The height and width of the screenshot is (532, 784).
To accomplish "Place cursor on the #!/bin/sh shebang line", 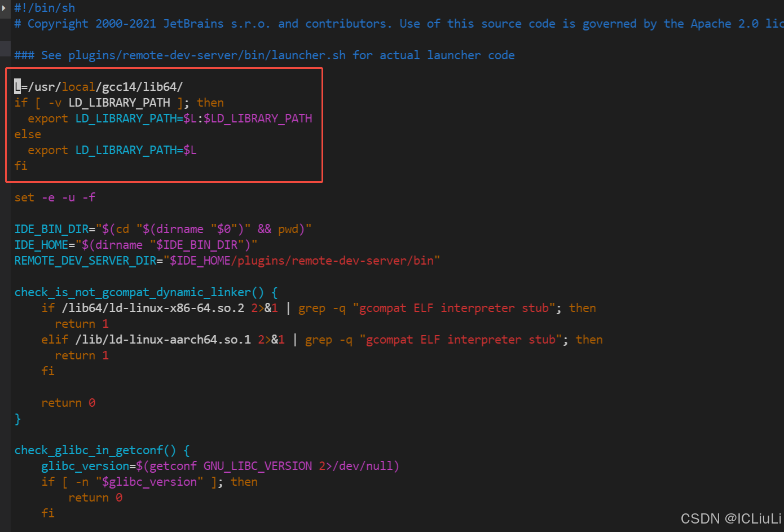I will tap(45, 8).
